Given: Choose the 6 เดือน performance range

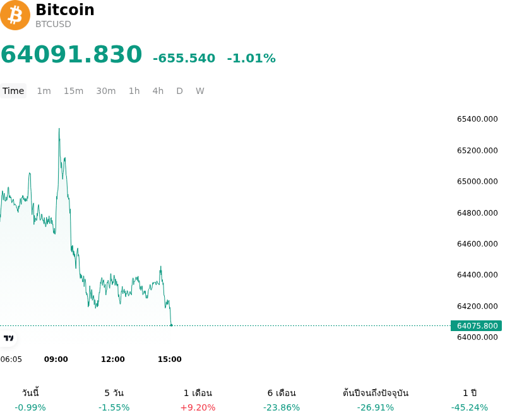Looking at the screenshot, I should tap(282, 400).
